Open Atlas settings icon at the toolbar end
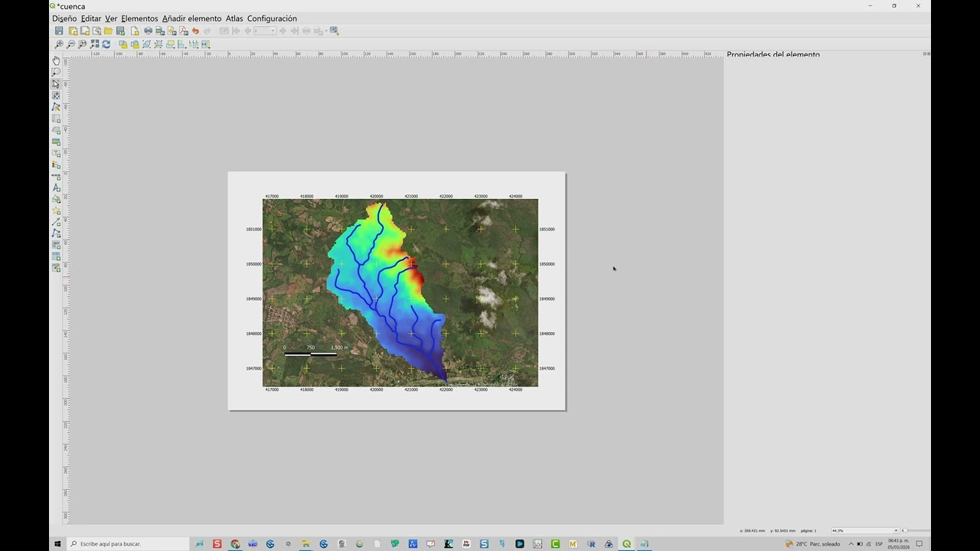 (x=334, y=31)
